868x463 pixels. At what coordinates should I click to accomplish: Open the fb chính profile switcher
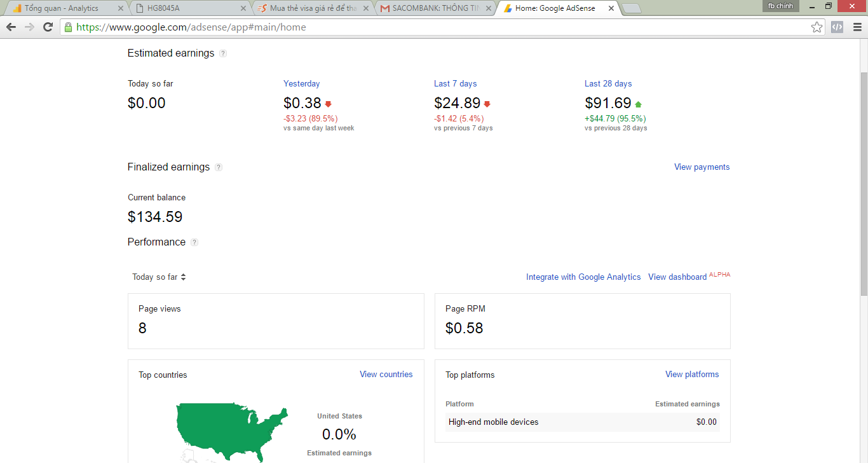coord(780,6)
